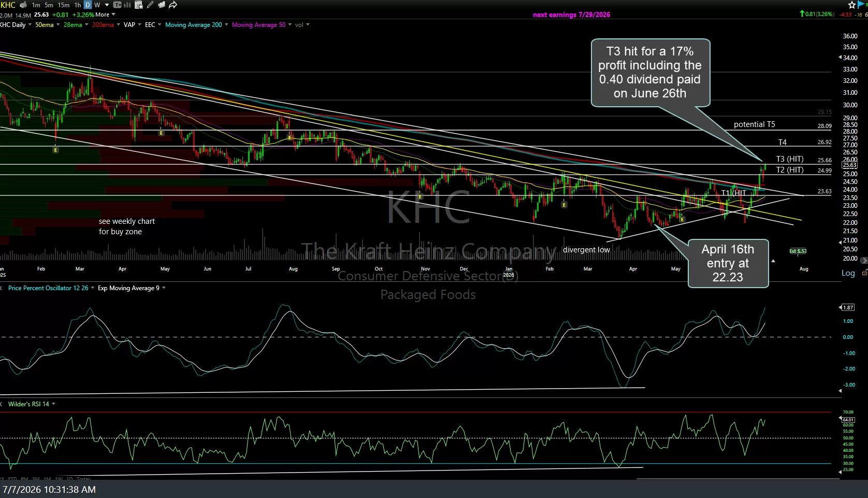Click the E earnings marker near August
This screenshot has height=498, width=868.
click(290, 137)
